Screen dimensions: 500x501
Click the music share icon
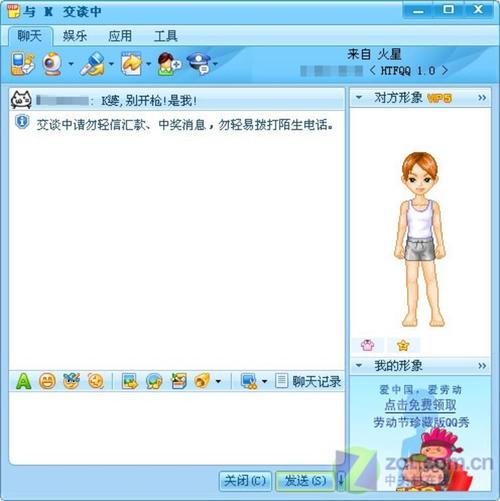[x=154, y=381]
